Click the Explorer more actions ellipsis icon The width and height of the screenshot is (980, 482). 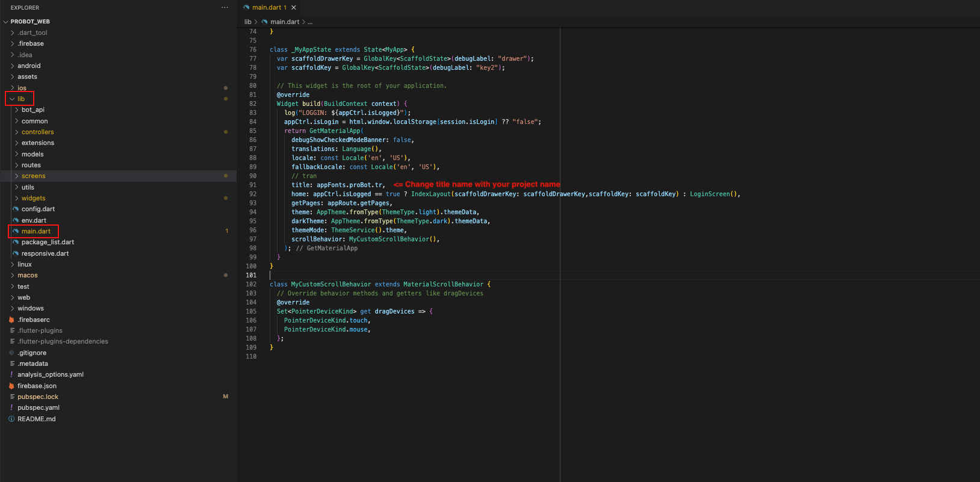225,8
